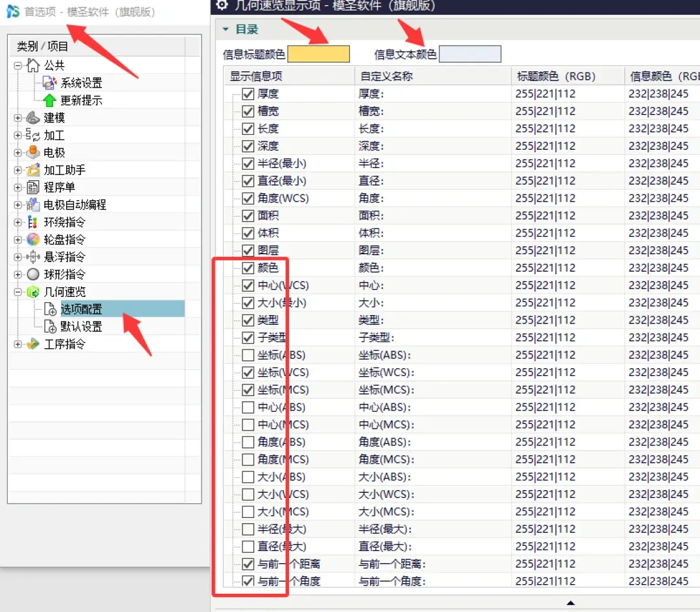Check the 直径(最大) checkbox
Image resolution: width=700 pixels, height=612 pixels.
248,547
